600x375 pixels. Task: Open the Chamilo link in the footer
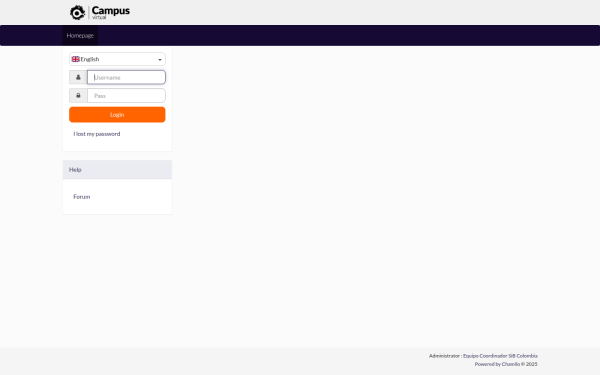pos(511,364)
